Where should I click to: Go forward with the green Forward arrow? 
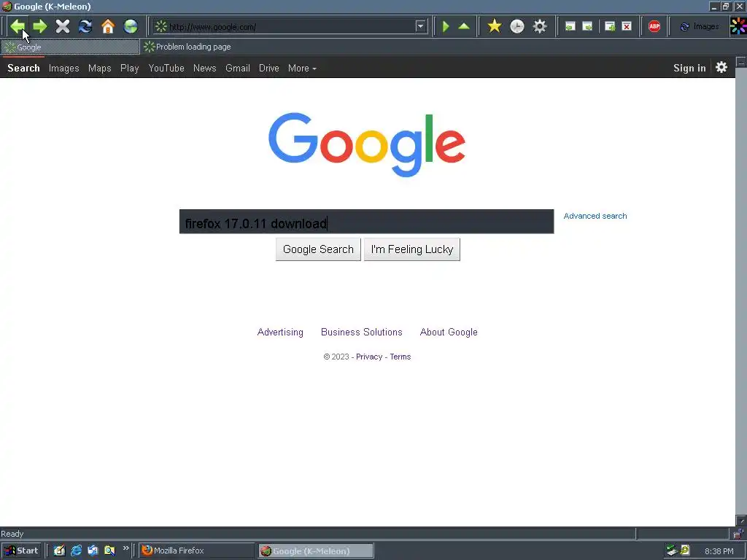pos(40,26)
